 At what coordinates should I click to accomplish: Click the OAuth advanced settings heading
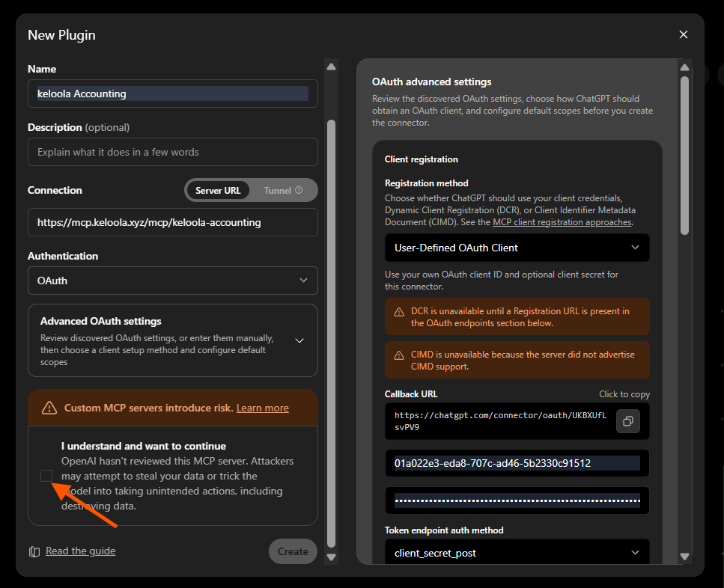(432, 82)
